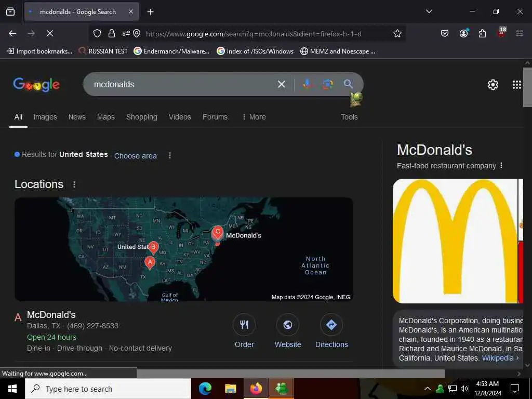Switch to Shopping tab
Screen dimensions: 532x399
click(141, 117)
